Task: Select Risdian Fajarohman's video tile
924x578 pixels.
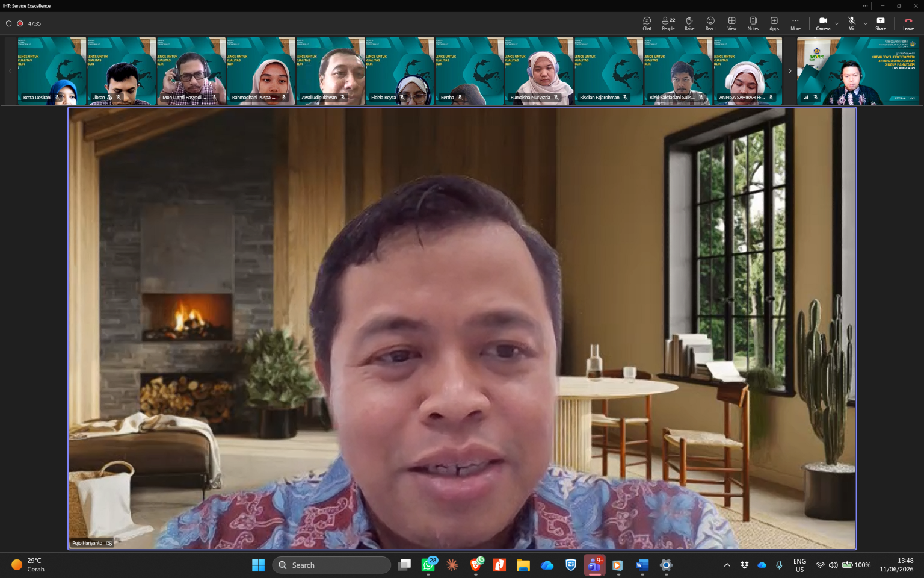Action: click(x=609, y=71)
